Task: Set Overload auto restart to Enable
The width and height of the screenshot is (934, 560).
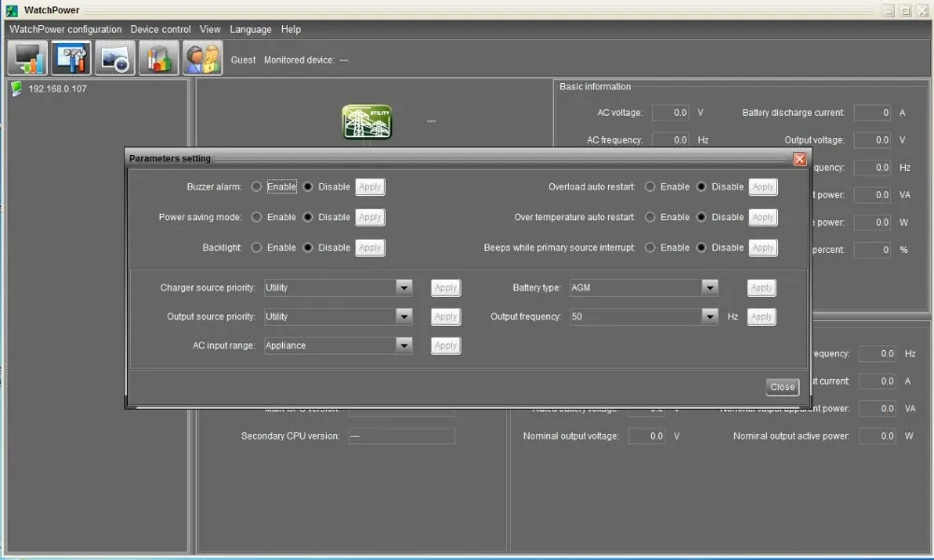Action: click(x=650, y=187)
